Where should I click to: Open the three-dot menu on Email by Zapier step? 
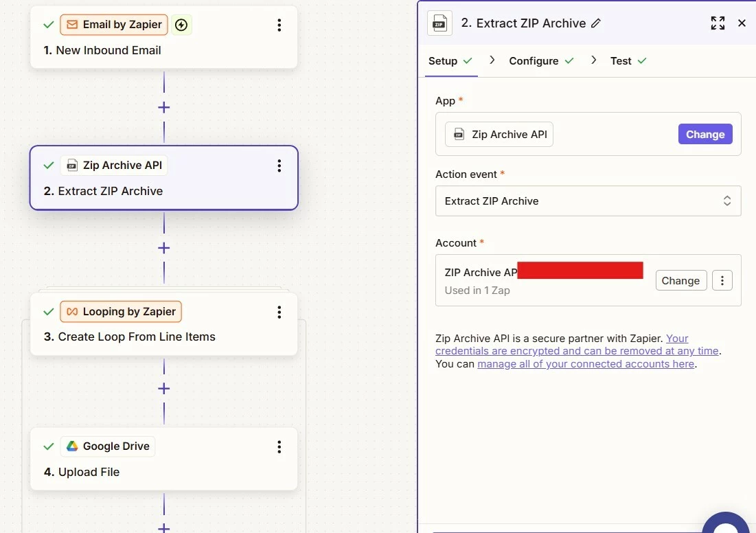coord(279,25)
